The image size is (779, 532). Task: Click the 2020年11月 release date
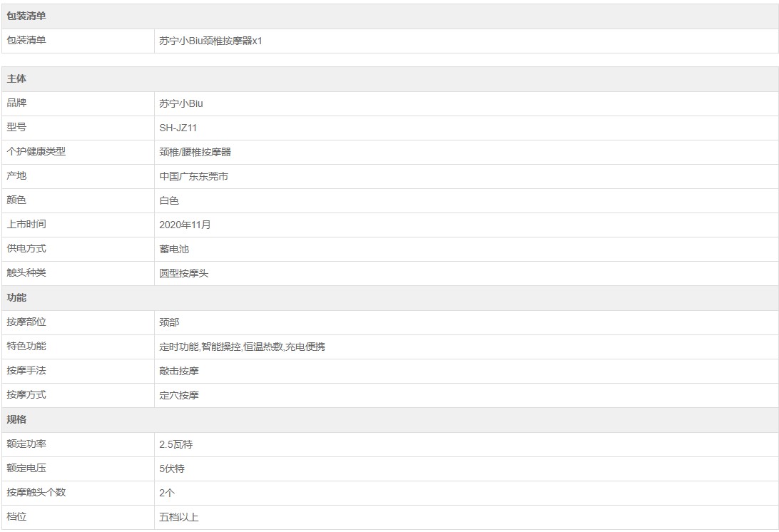coord(185,225)
